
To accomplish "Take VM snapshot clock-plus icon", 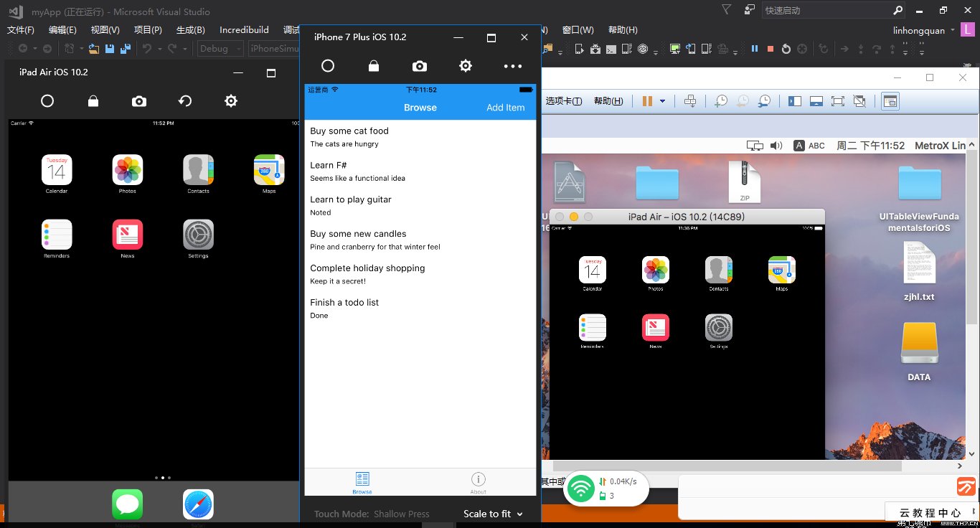I will 721,101.
